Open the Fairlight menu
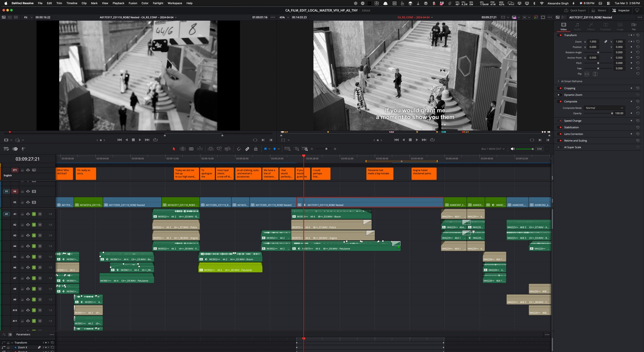The height and width of the screenshot is (352, 644). [x=158, y=3]
